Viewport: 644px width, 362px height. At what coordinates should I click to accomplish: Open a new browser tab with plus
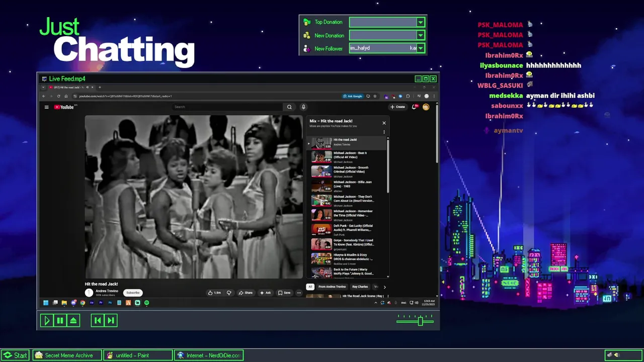[x=100, y=87]
